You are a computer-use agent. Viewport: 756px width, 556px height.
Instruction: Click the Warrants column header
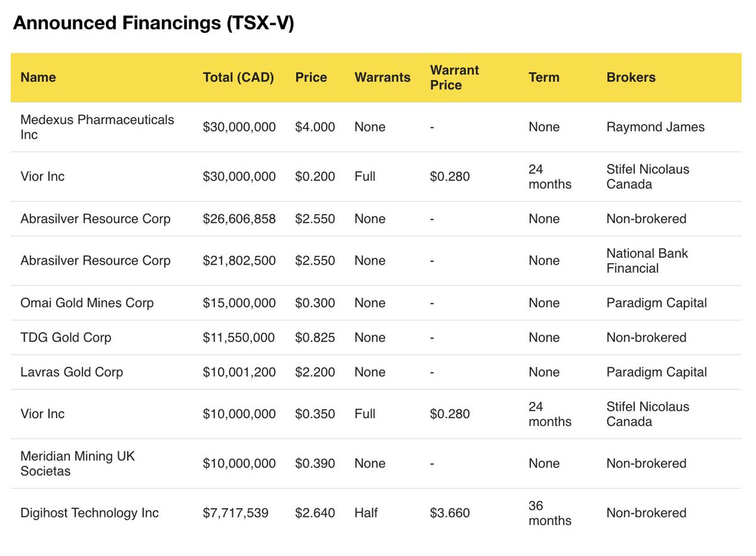382,77
